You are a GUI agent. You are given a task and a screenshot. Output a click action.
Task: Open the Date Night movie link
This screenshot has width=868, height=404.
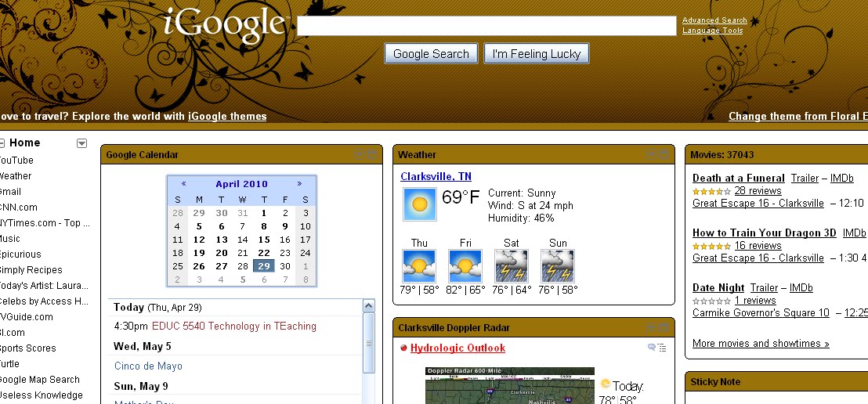[x=718, y=288]
